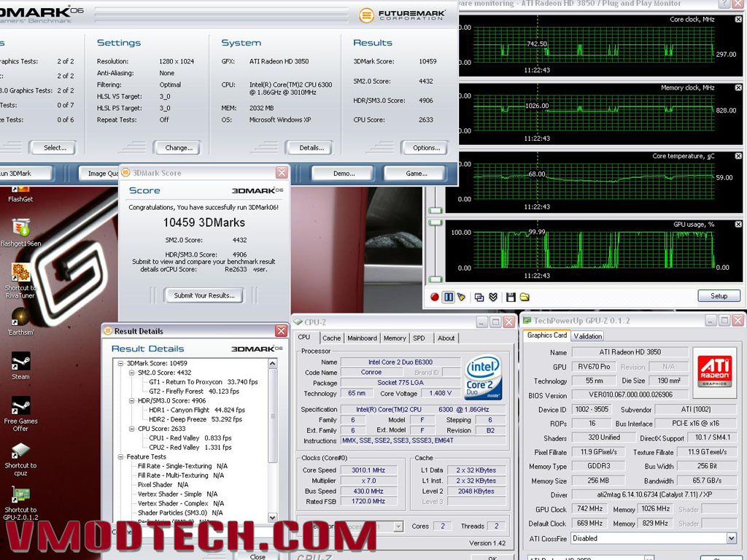The height and width of the screenshot is (560, 747).
Task: Close the GPU usage graph
Action: tap(738, 225)
